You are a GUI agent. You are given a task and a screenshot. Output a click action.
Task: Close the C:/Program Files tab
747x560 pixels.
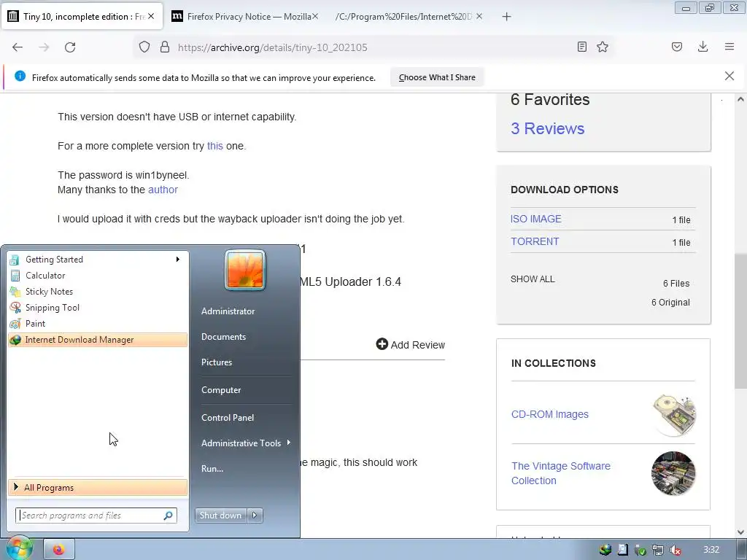tap(479, 16)
